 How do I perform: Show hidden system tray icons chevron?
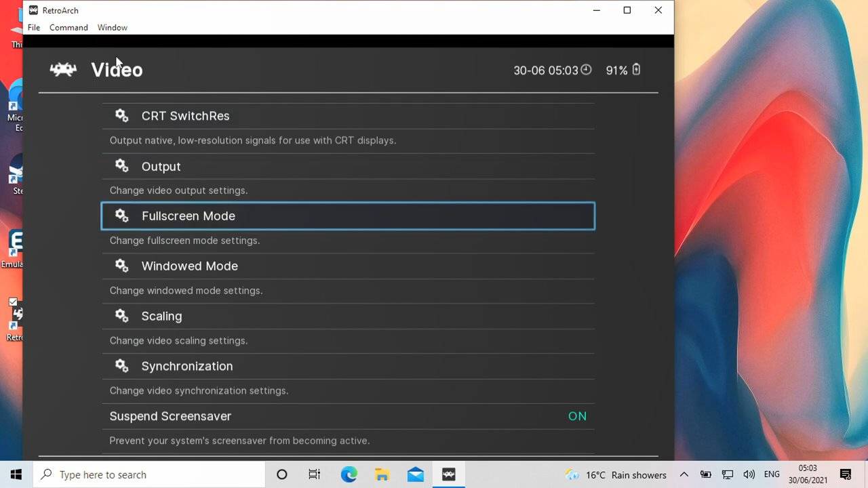(x=684, y=474)
